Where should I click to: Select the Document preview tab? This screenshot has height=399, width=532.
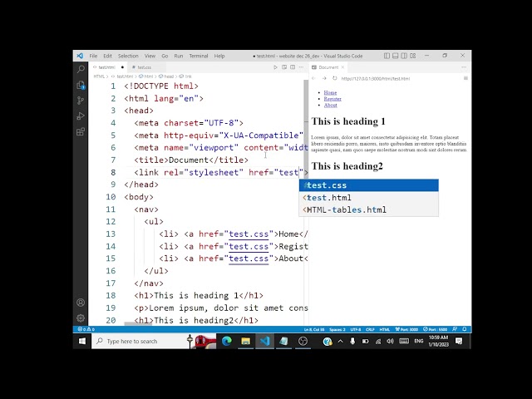coord(328,67)
